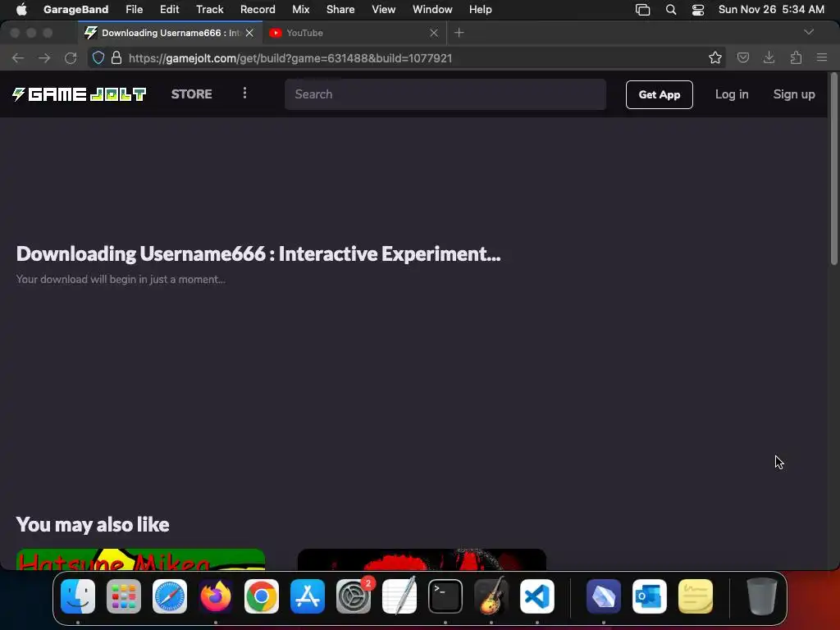Reload the current page
Image resolution: width=840 pixels, height=630 pixels.
pos(71,58)
